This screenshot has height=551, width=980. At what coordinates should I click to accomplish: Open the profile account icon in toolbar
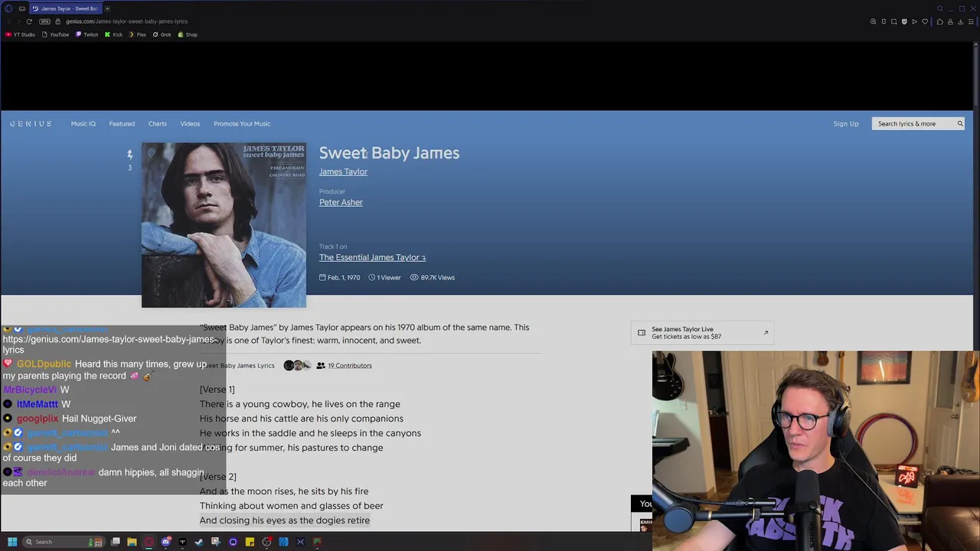950,21
